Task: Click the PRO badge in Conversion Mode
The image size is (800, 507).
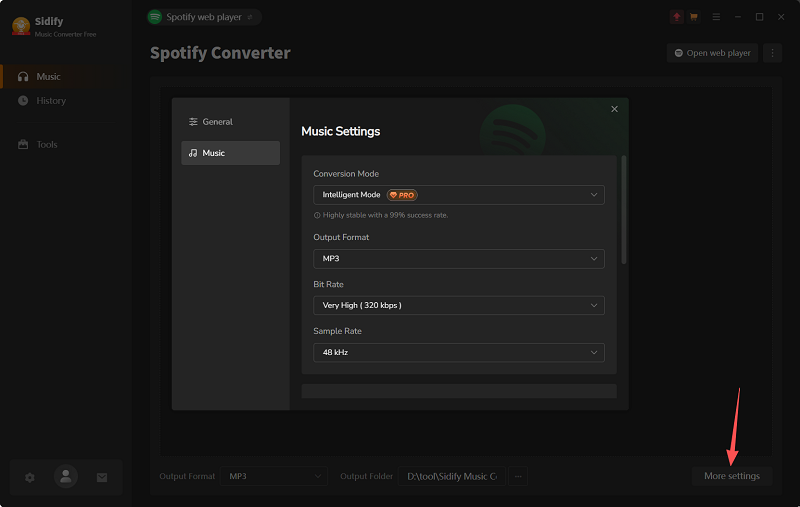Action: pyautogui.click(x=402, y=195)
